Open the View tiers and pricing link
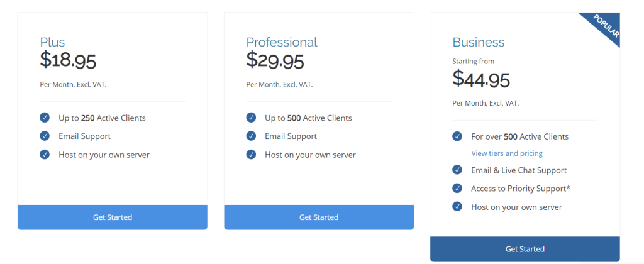The height and width of the screenshot is (264, 644). (507, 153)
